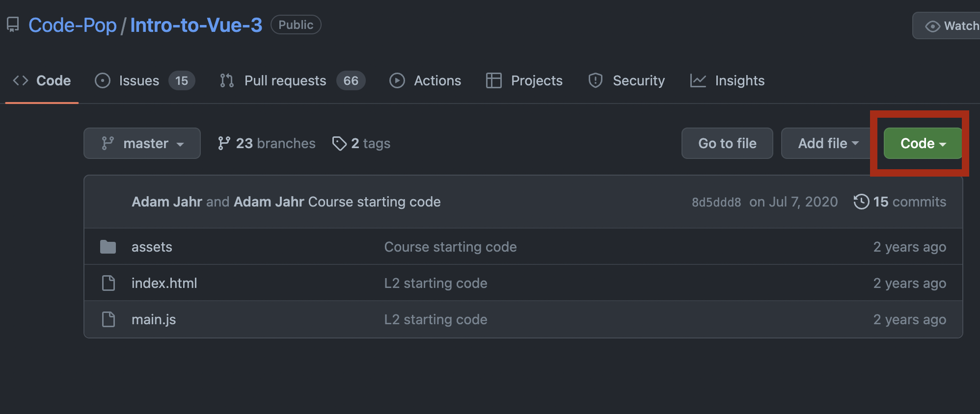Click the branch icon in master button
This screenshot has width=980, height=414.
coord(108,143)
